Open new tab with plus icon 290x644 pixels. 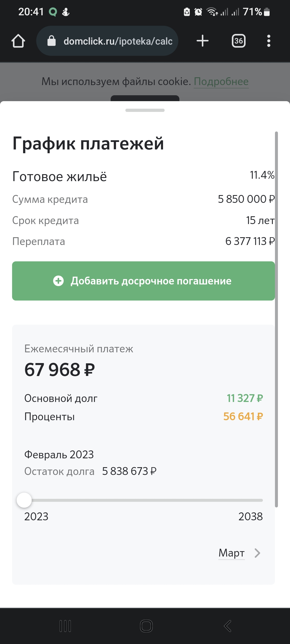click(202, 41)
